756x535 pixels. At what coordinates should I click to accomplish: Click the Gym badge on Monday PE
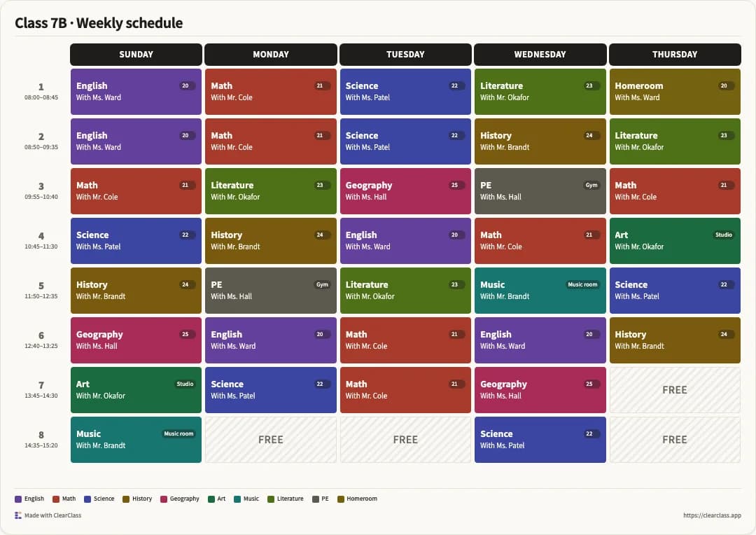click(322, 284)
